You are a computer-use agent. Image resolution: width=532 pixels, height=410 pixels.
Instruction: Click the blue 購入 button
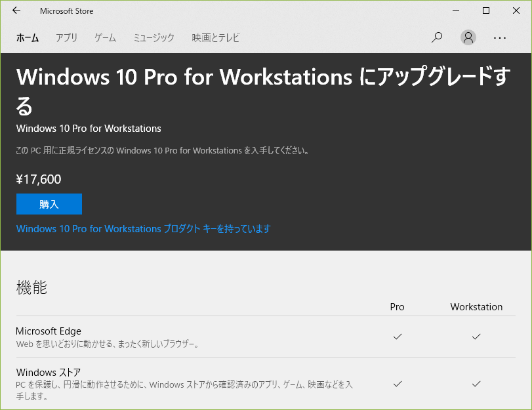(x=49, y=204)
